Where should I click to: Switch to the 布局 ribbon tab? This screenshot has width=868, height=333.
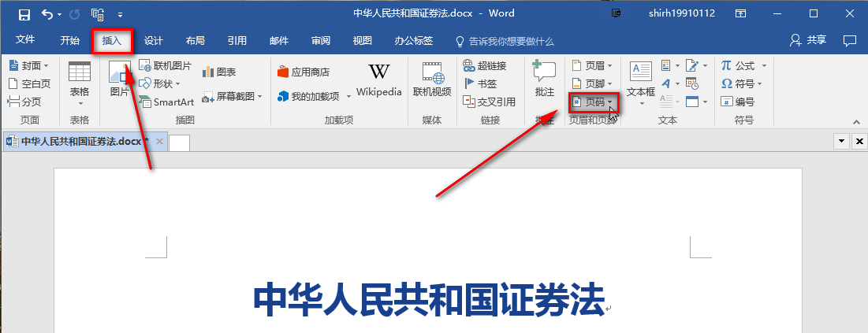click(195, 40)
